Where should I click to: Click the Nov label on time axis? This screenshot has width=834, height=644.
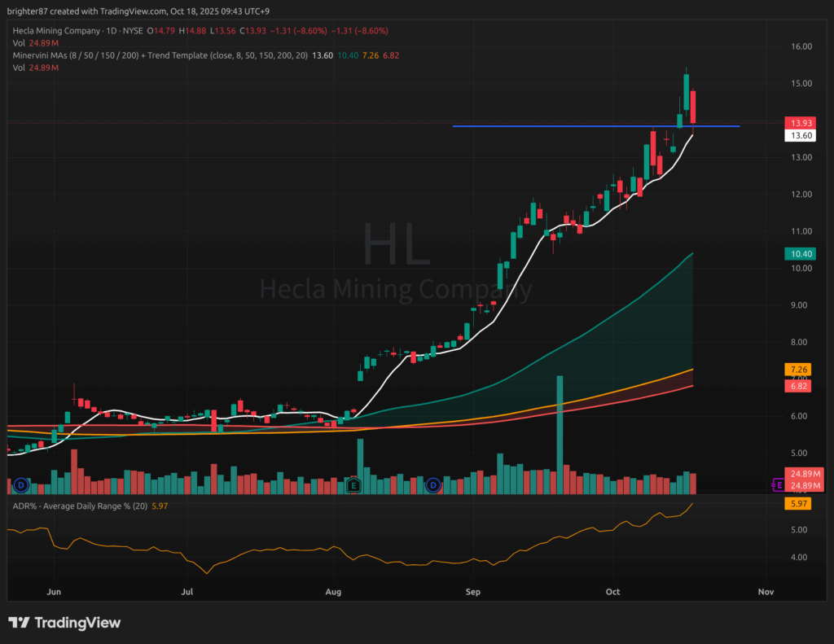tap(764, 590)
